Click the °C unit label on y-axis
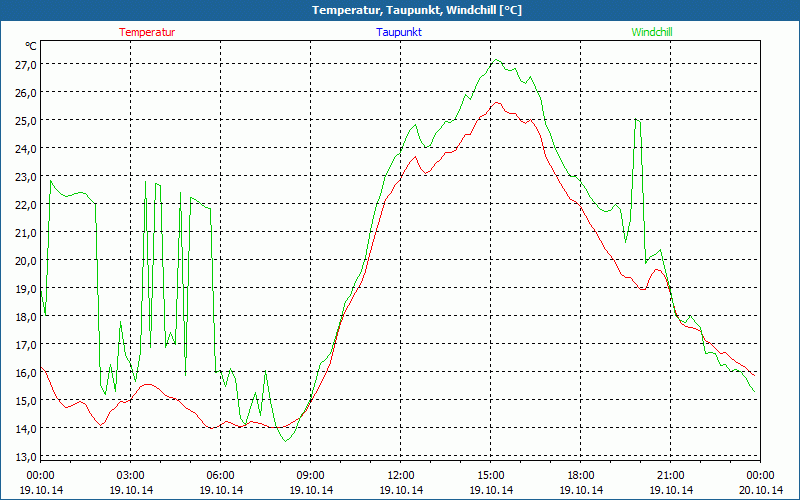This screenshot has height=500, width=800. point(31,46)
